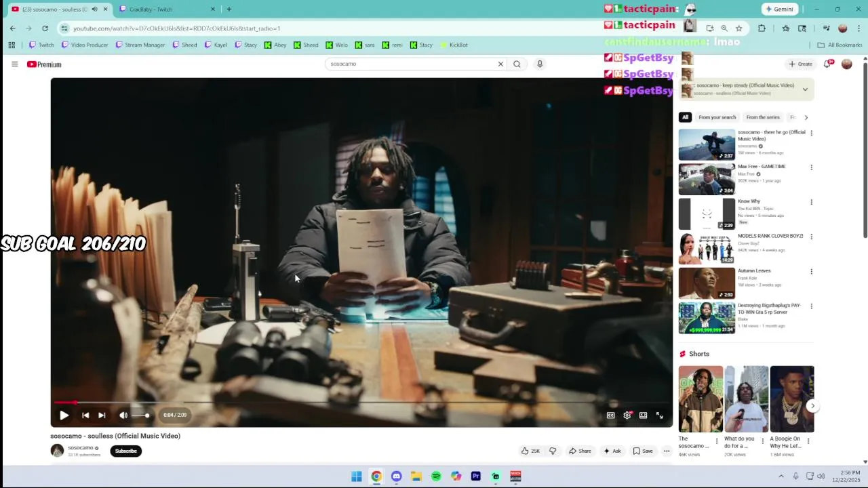Open the A Boogie On Why He Left short
The width and height of the screenshot is (868, 488).
point(791,399)
